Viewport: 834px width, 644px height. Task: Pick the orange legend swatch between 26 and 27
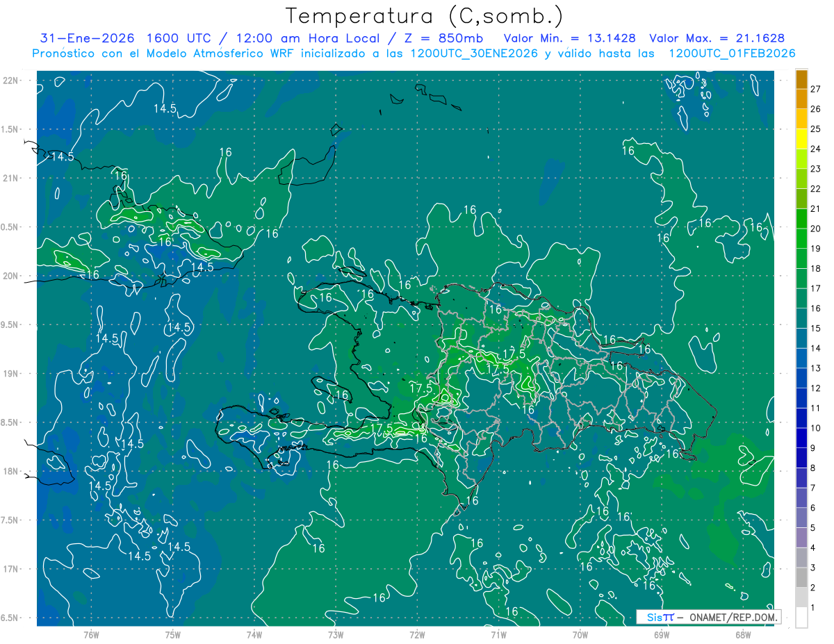(x=801, y=99)
